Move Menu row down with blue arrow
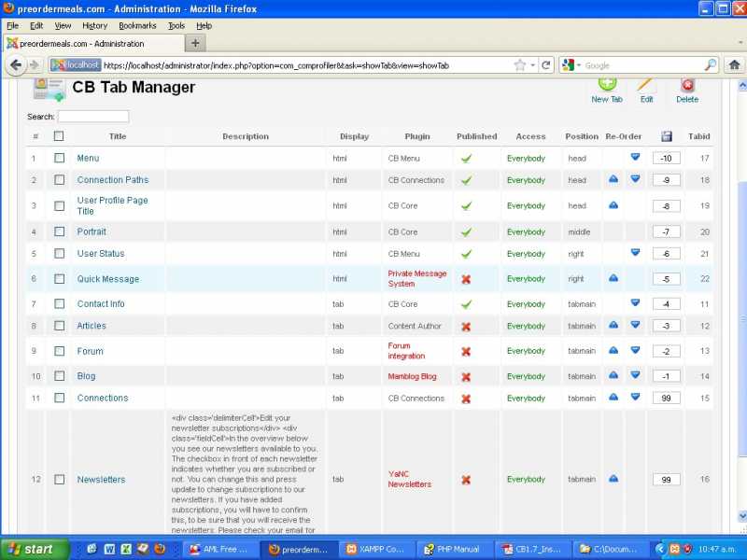 pyautogui.click(x=635, y=156)
